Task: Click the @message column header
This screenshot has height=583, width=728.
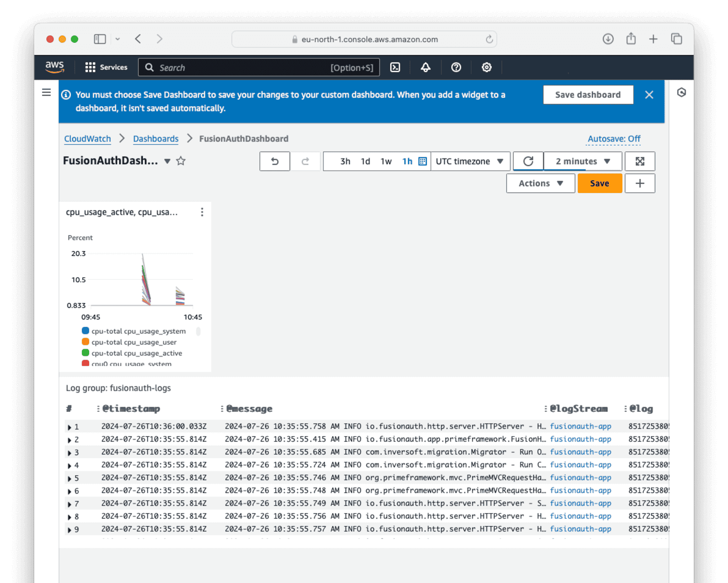Action: pos(249,409)
